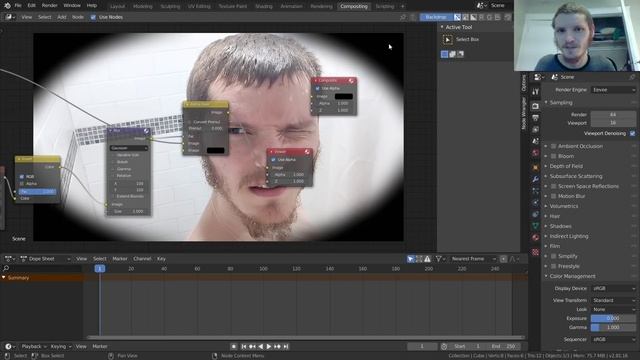Show the Color and Alpha backdrop channel icon
This screenshot has width=640, height=360.
[457, 17]
